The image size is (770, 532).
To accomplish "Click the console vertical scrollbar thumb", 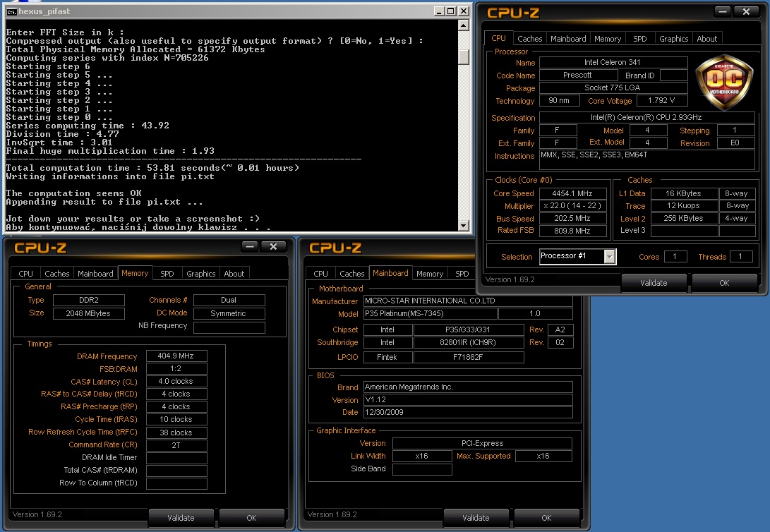I will [464, 56].
